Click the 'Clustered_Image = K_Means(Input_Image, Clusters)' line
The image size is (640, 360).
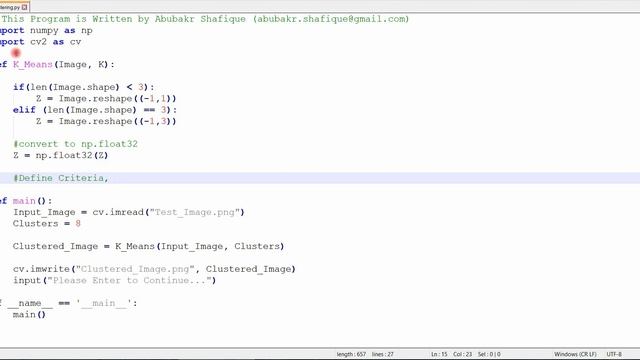coord(148,247)
